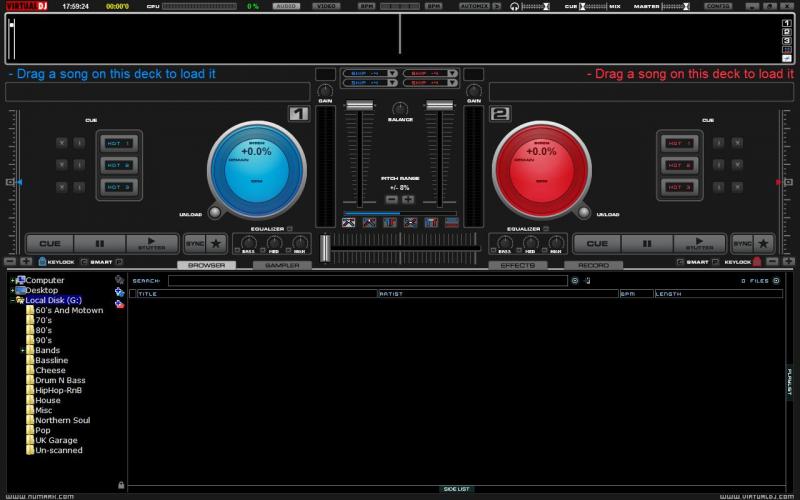This screenshot has height=500, width=800.
Task: Toggle the blue KEYLOCK padlock on deck 1
Action: tap(42, 262)
